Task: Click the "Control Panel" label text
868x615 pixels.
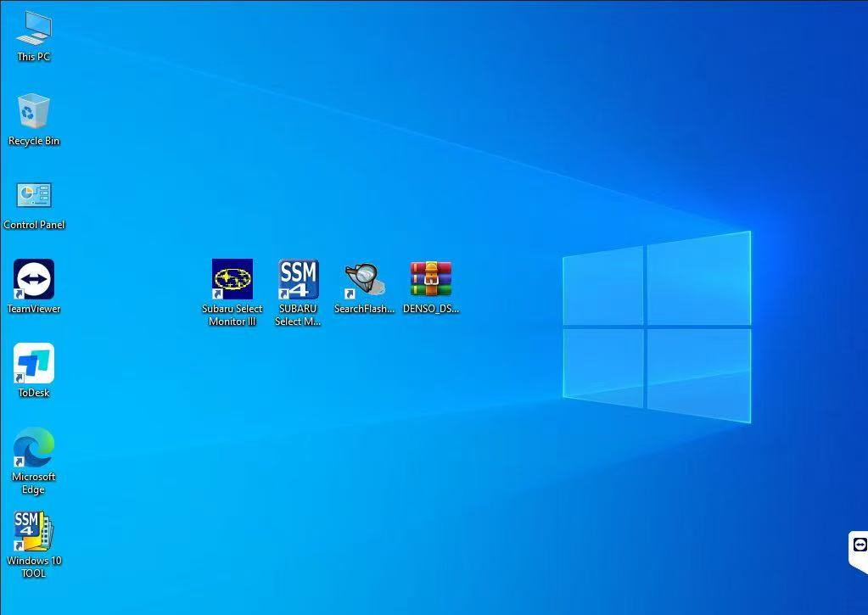Action: pos(34,225)
